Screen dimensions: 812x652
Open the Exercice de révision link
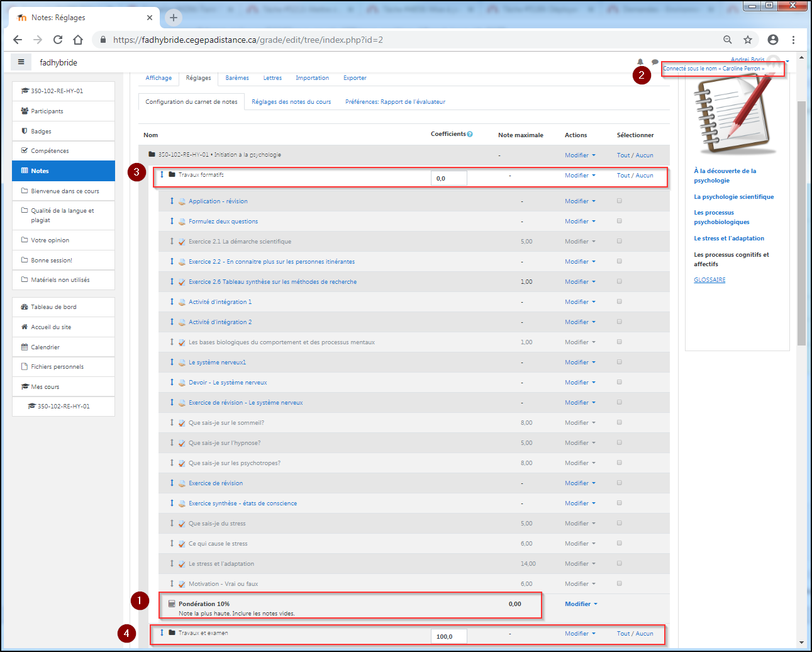[216, 483]
